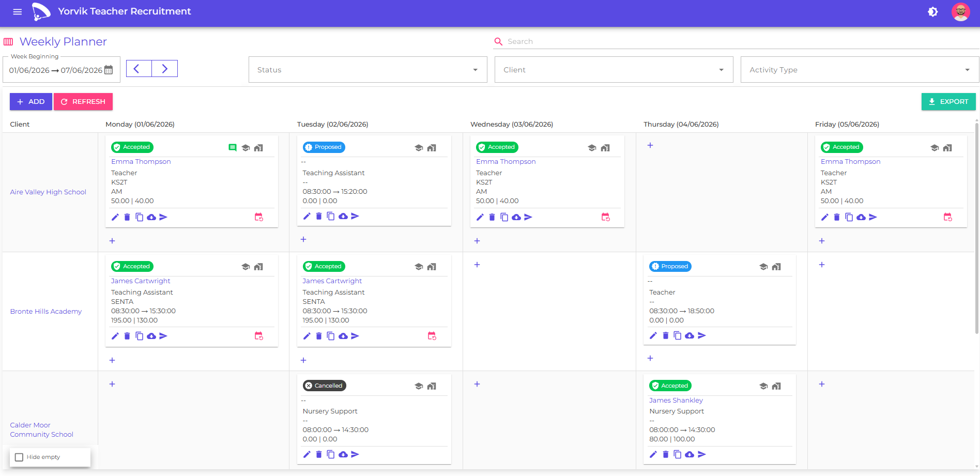980x476 pixels.
Task: Click the Export button
Action: 948,102
